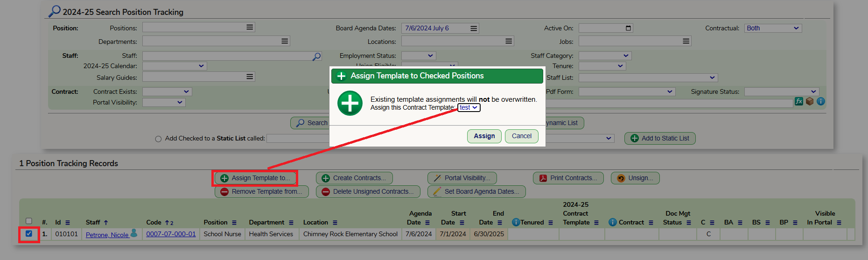Open the Tenure dropdown
Image resolution: width=868 pixels, height=260 pixels.
coord(602,66)
